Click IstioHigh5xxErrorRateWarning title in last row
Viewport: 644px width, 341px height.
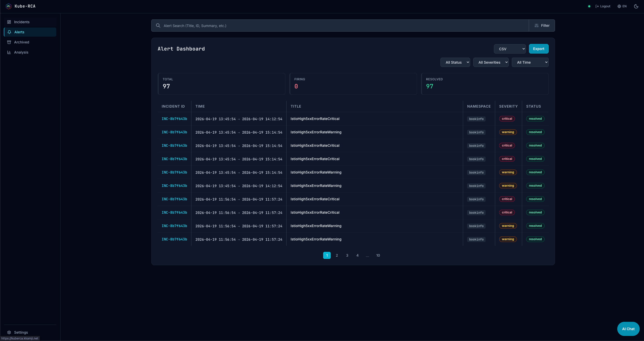316,239
